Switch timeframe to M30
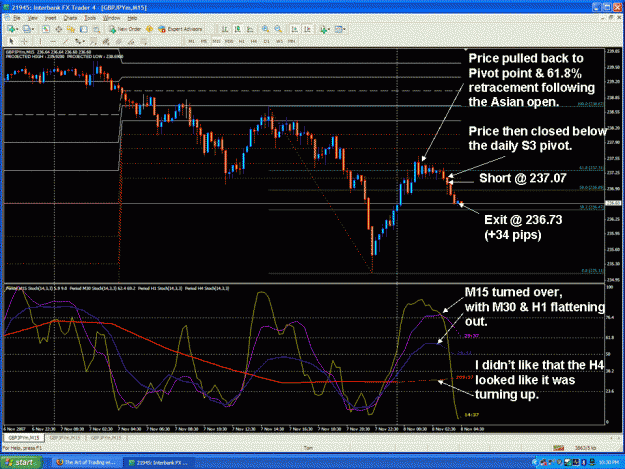Viewport: 625px width, 469px height. [229, 41]
